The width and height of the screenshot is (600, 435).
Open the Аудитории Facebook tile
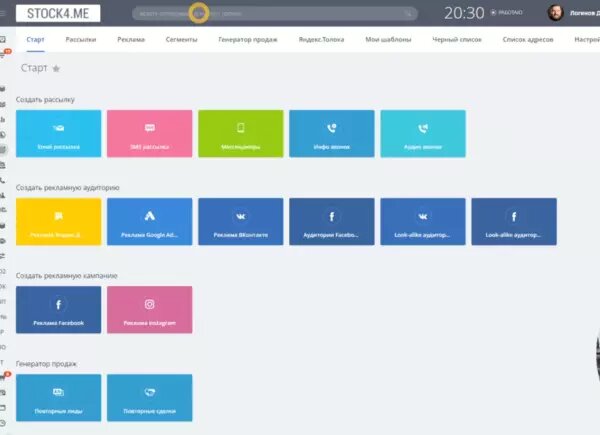(x=332, y=222)
